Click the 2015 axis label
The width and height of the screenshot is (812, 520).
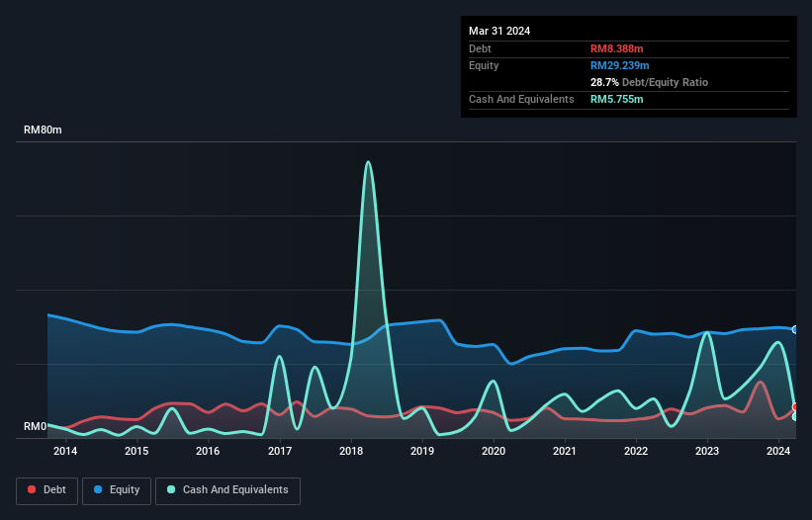[136, 451]
